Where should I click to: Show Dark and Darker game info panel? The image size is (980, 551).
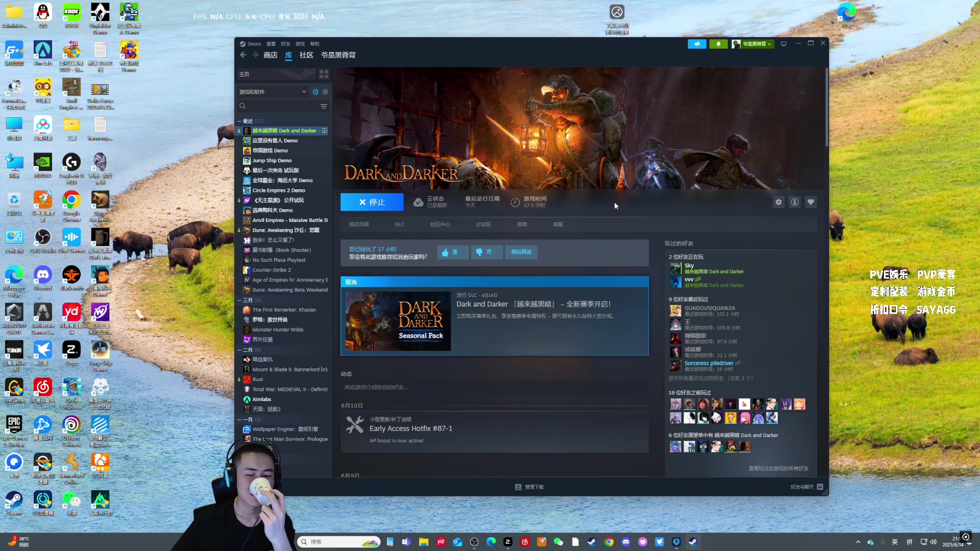[x=795, y=203]
